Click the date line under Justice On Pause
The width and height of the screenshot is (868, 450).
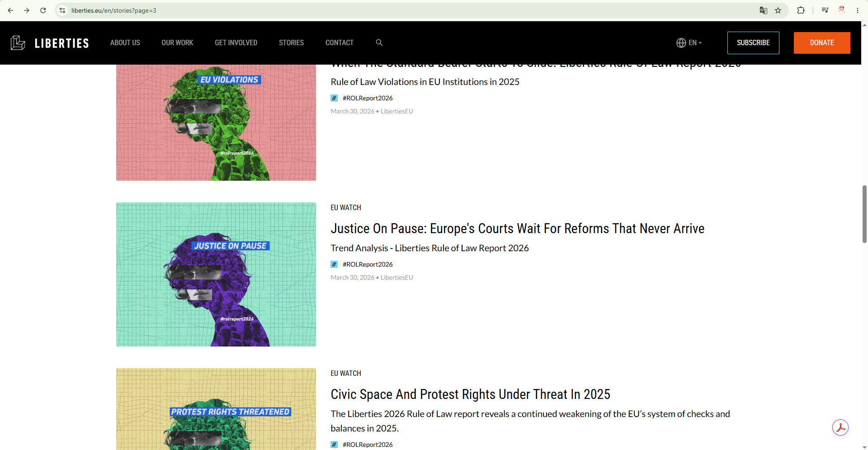(x=372, y=277)
